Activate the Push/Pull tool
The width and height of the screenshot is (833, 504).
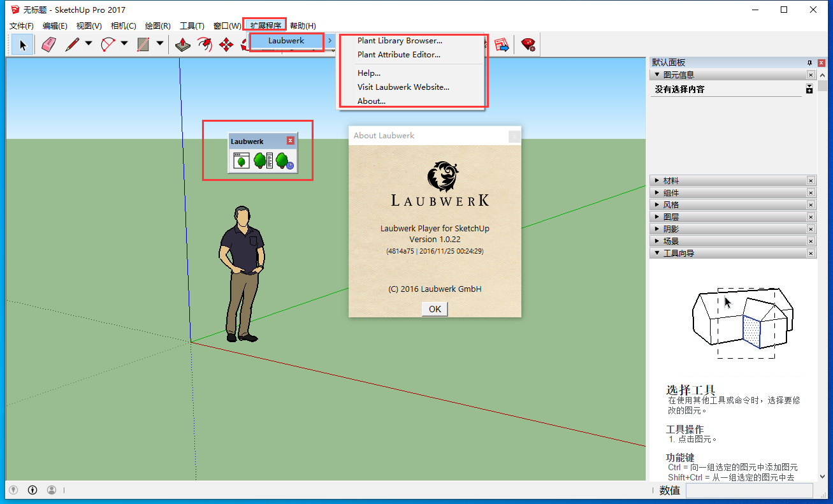(183, 45)
